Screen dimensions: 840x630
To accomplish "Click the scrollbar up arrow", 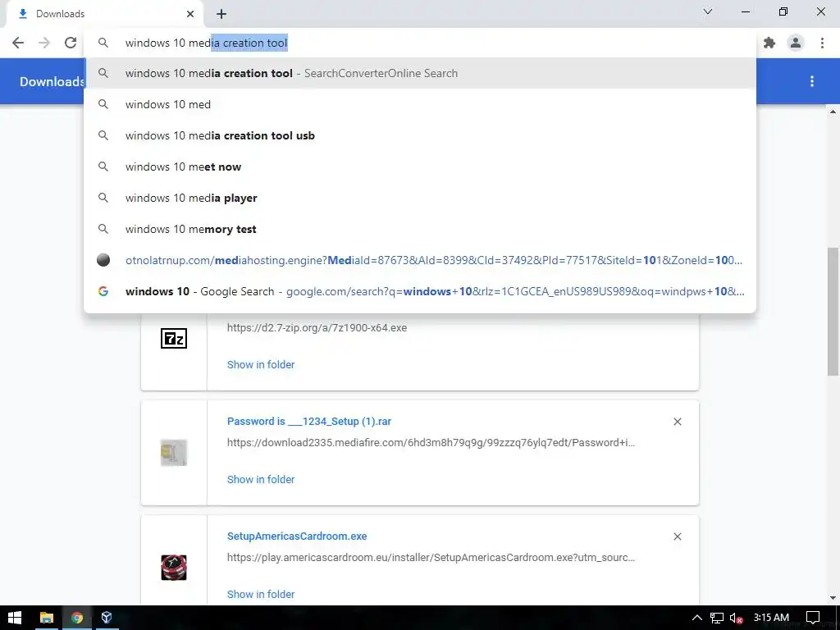I will pyautogui.click(x=833, y=112).
